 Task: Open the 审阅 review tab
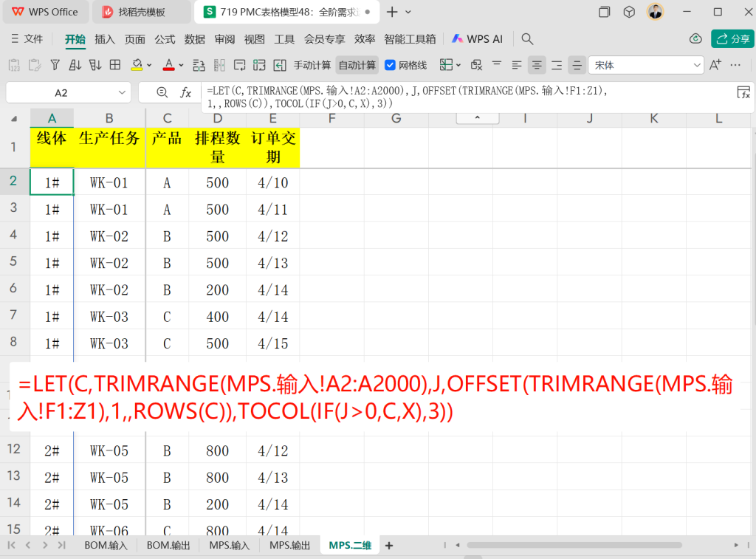pos(224,39)
